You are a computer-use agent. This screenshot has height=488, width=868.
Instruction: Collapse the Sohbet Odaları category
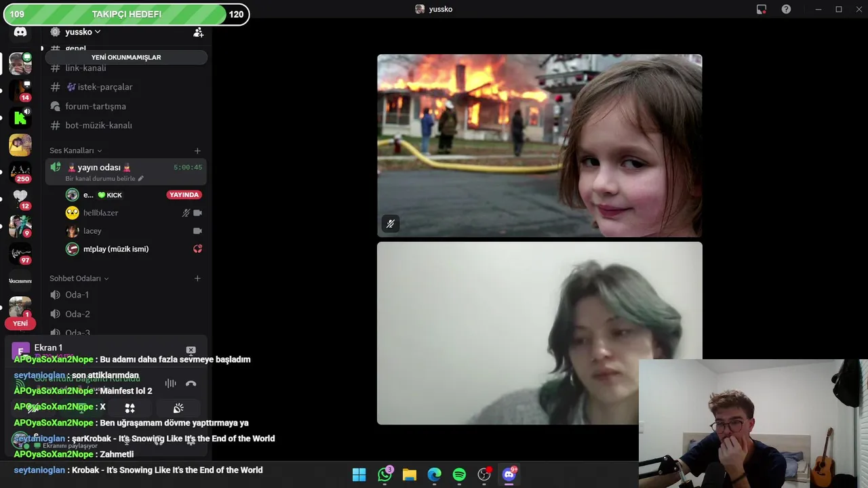click(79, 279)
